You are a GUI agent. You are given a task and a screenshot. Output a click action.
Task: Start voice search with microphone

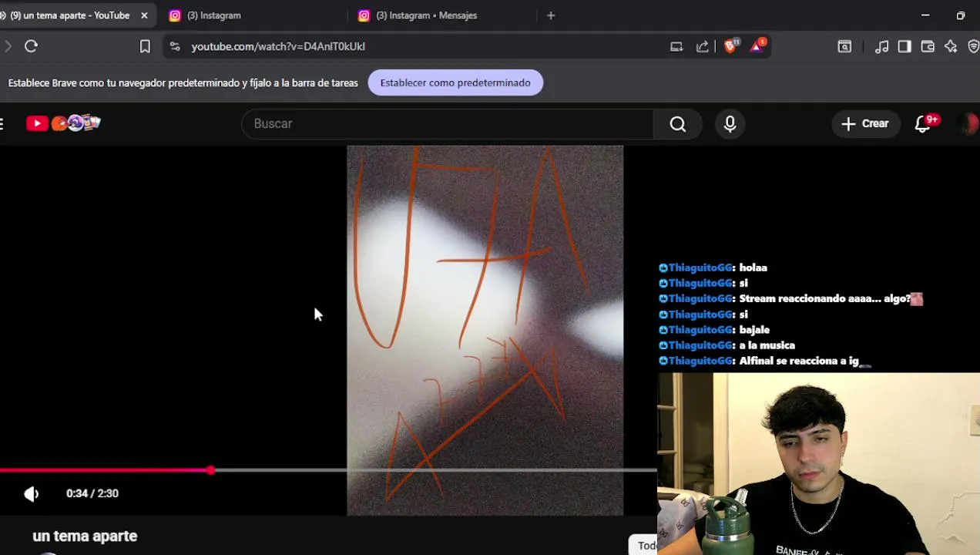point(730,123)
